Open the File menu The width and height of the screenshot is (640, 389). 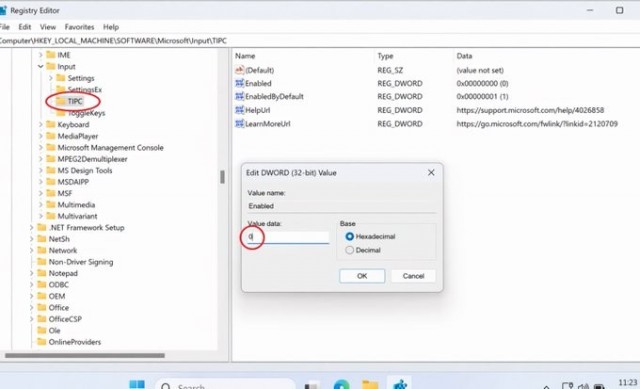pos(4,27)
